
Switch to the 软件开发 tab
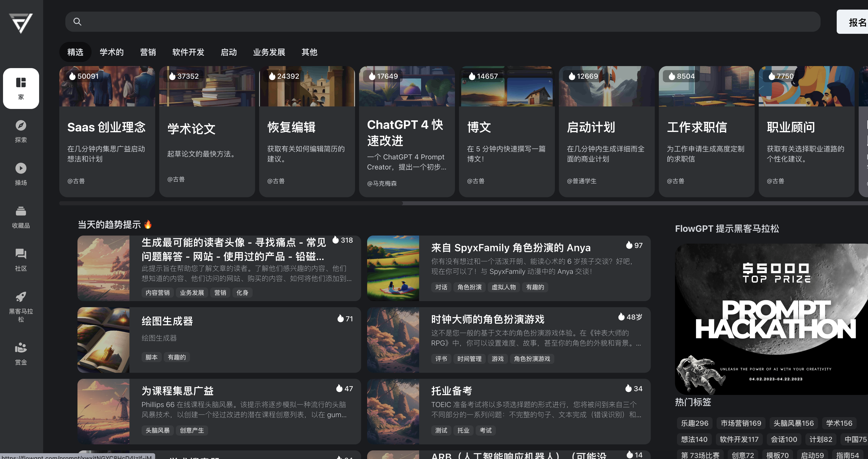pos(188,52)
